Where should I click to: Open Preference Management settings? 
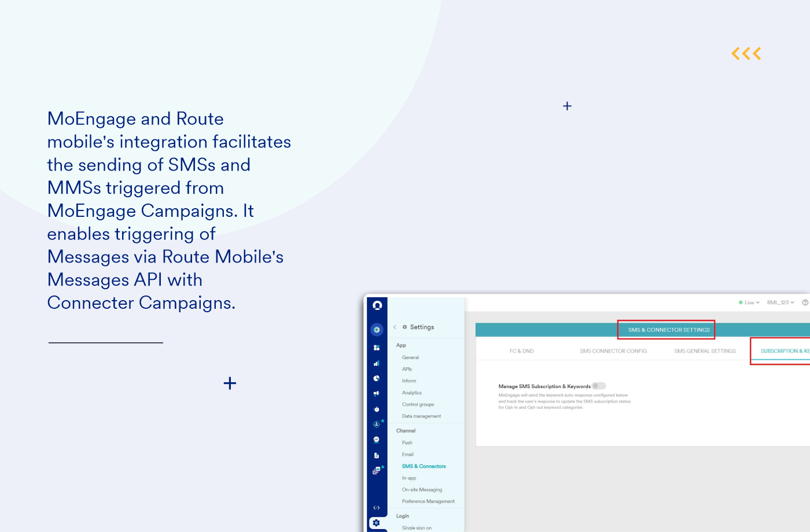(x=428, y=501)
